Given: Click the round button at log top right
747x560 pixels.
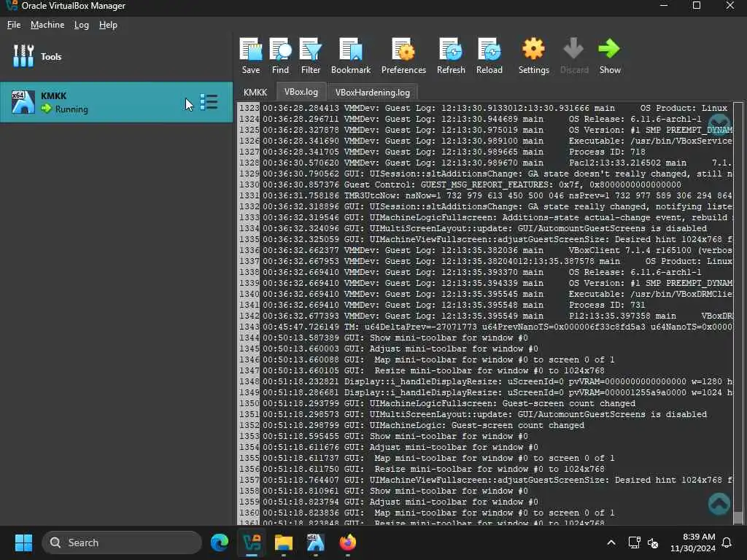Looking at the screenshot, I should click(719, 124).
